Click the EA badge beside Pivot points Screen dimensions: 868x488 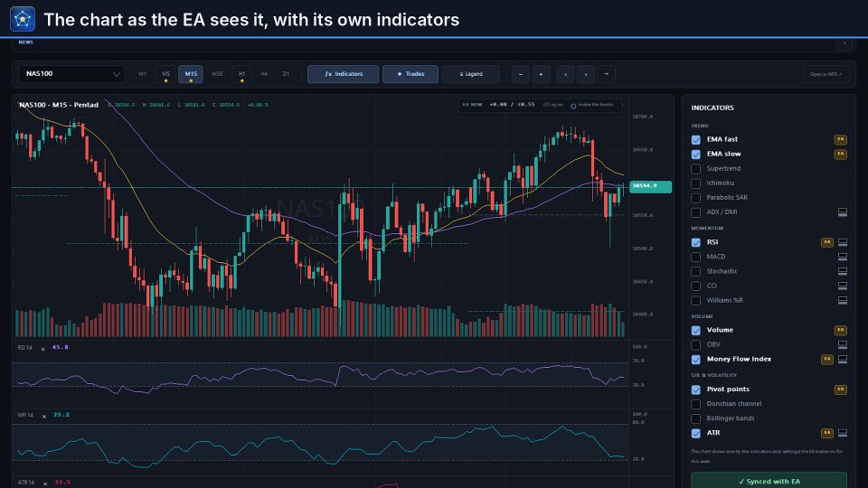pos(840,389)
